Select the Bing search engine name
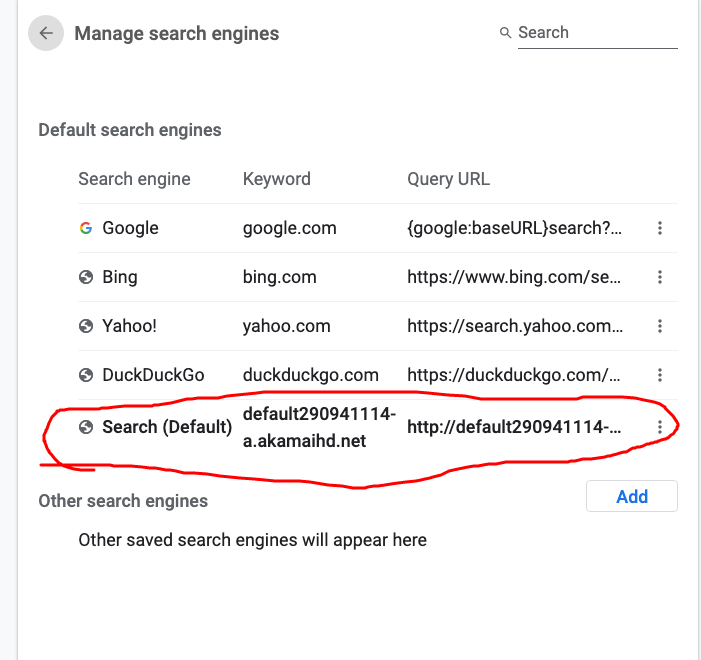The width and height of the screenshot is (701, 660). [120, 277]
